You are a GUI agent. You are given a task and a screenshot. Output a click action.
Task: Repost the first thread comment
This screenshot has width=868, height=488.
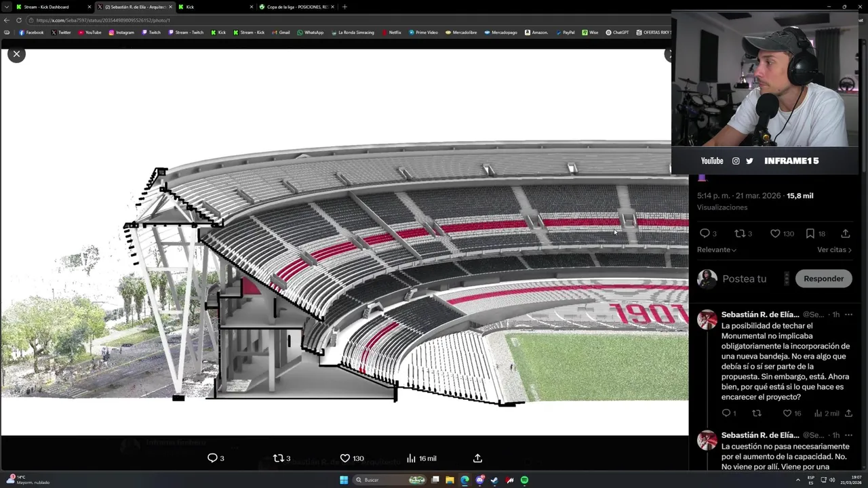coord(757,413)
